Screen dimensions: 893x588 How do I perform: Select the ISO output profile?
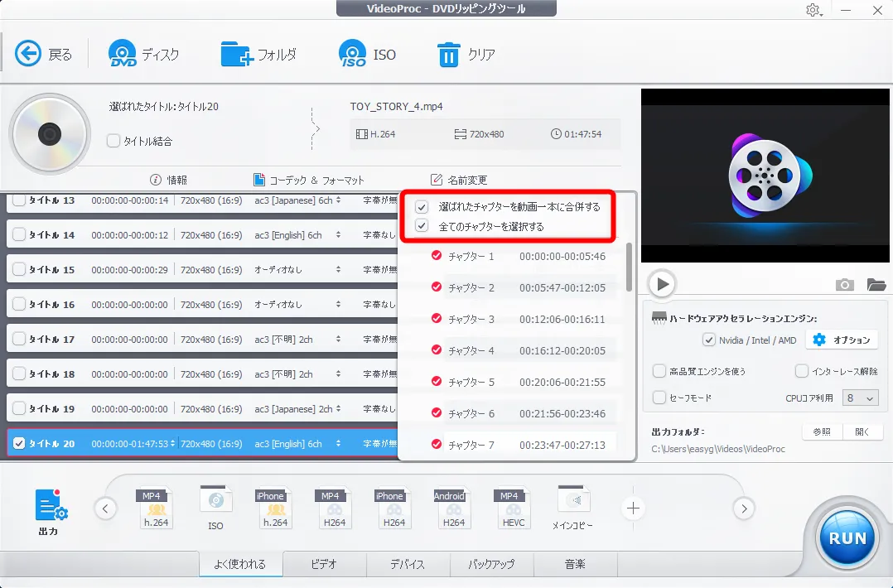coord(215,507)
